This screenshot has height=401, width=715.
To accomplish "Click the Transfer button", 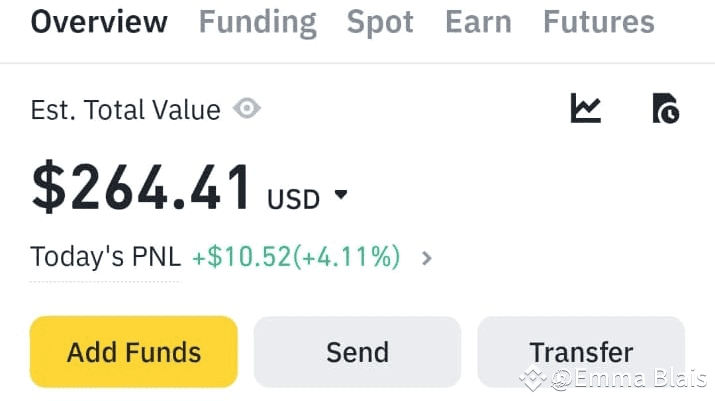I will click(x=581, y=352).
